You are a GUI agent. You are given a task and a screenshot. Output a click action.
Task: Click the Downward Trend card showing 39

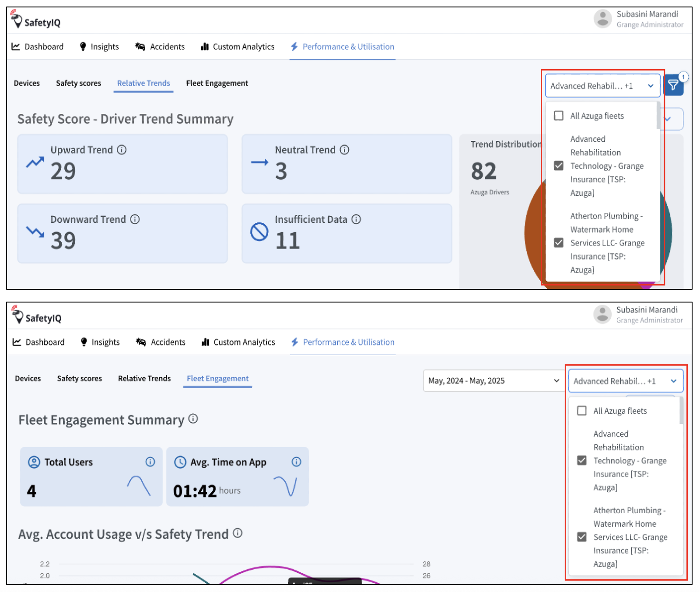[122, 233]
